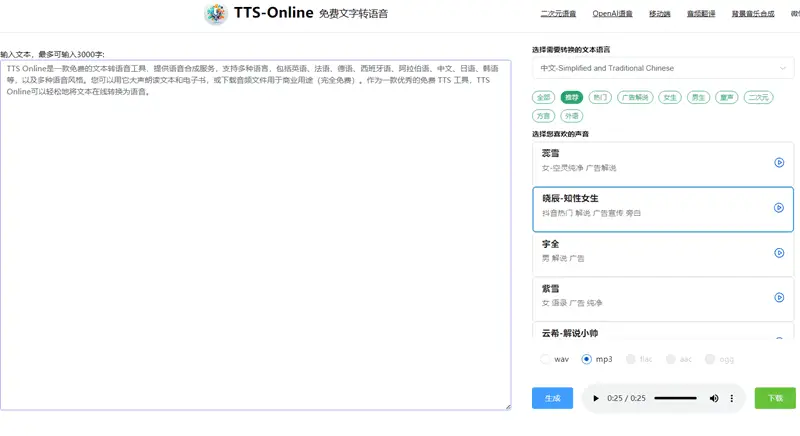Click the green 下载 button
The height and width of the screenshot is (436, 800).
click(775, 398)
